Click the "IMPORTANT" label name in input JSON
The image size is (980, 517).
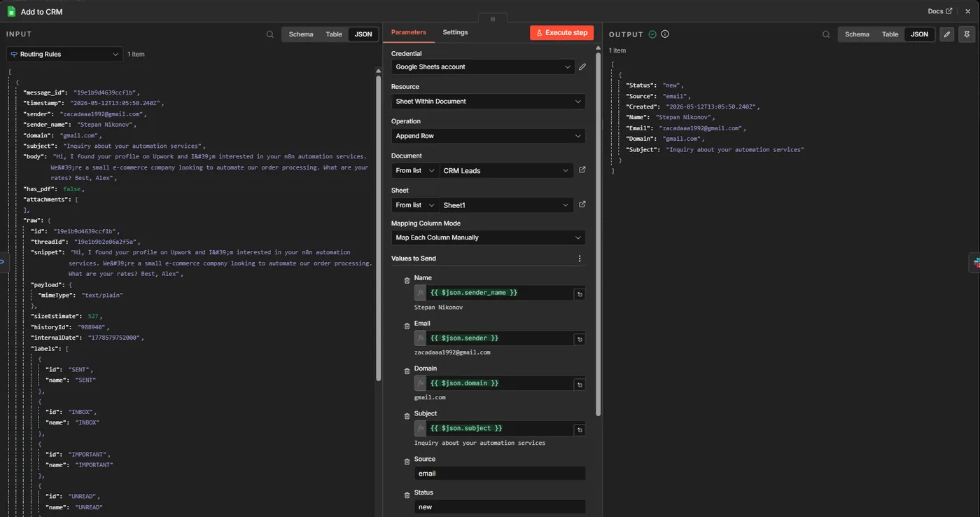pos(93,465)
